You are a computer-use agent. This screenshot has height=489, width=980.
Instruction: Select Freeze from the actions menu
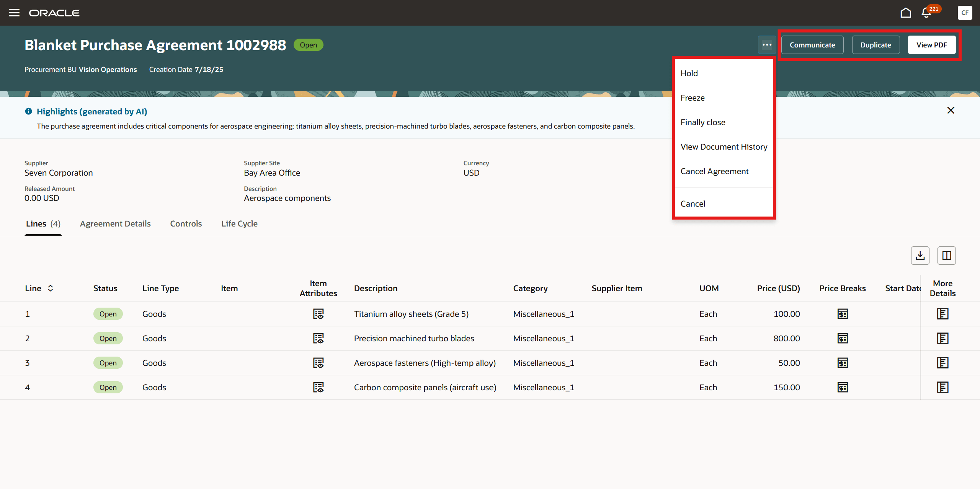tap(692, 98)
